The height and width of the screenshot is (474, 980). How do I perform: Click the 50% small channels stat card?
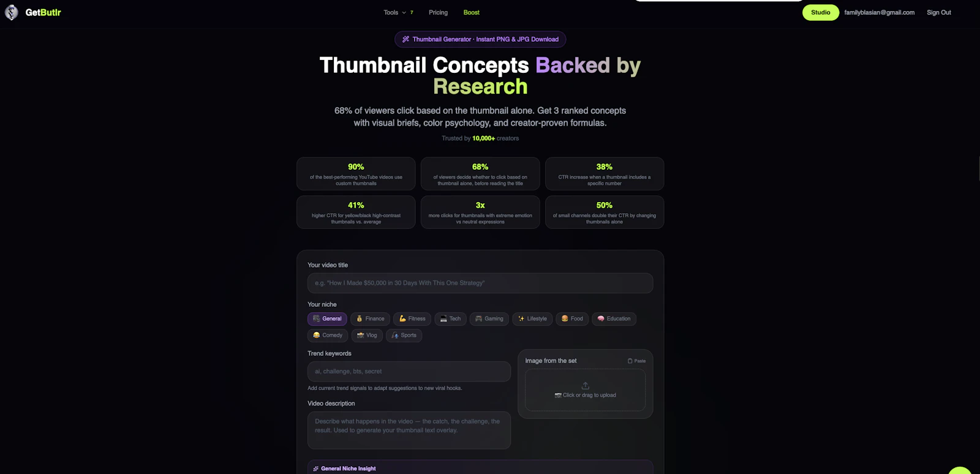click(x=605, y=212)
